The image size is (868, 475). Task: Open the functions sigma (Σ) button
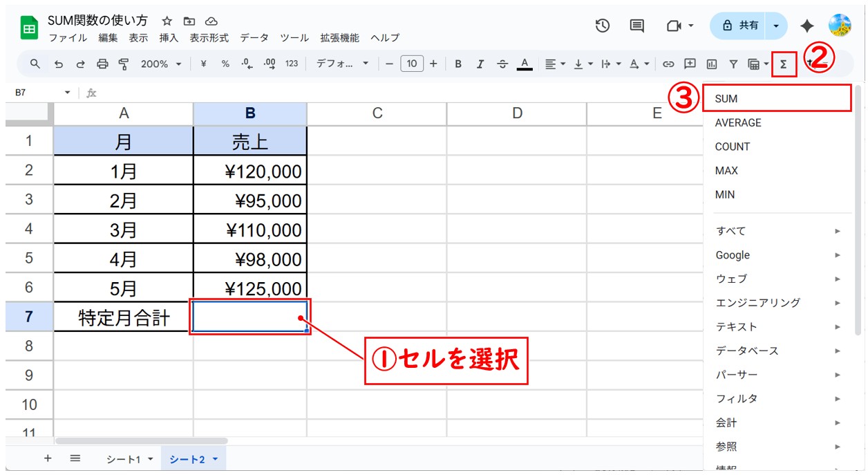point(784,64)
